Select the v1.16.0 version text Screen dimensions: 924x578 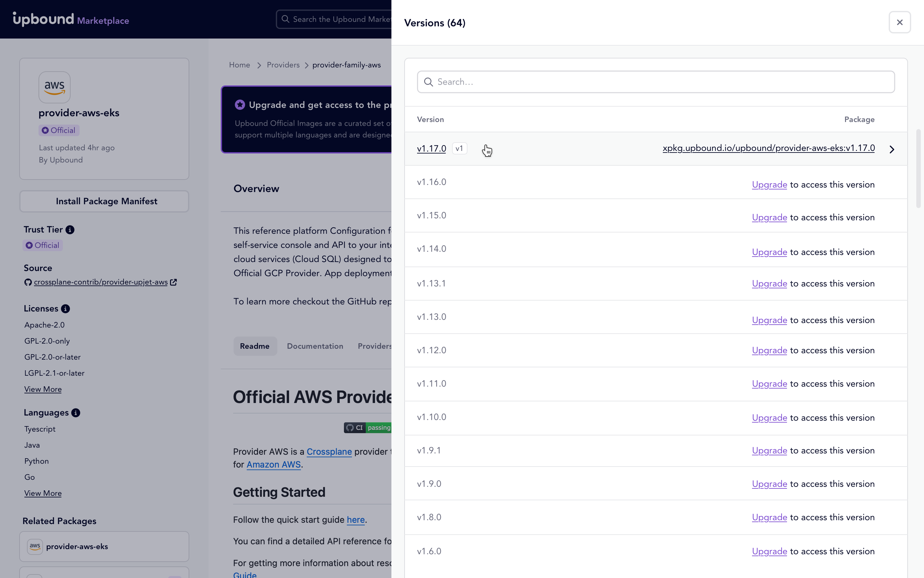point(432,182)
